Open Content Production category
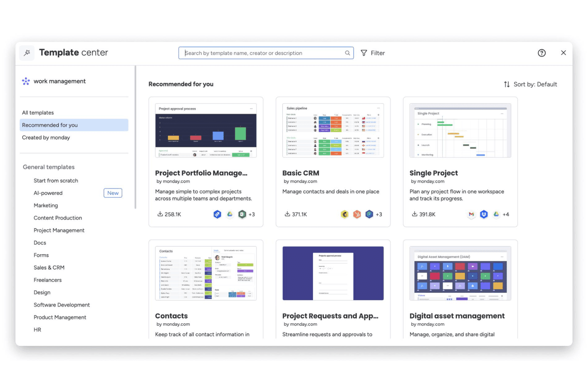 click(58, 218)
